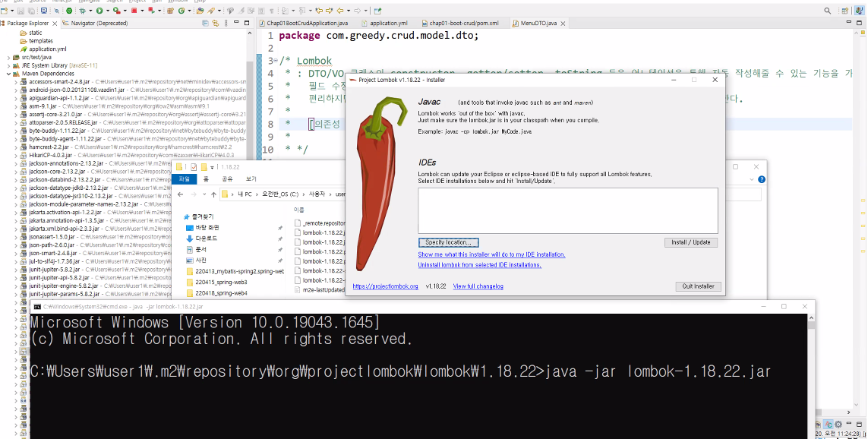This screenshot has height=439, width=868.
Task: Click Collapse All in Package Explorer
Action: click(205, 24)
